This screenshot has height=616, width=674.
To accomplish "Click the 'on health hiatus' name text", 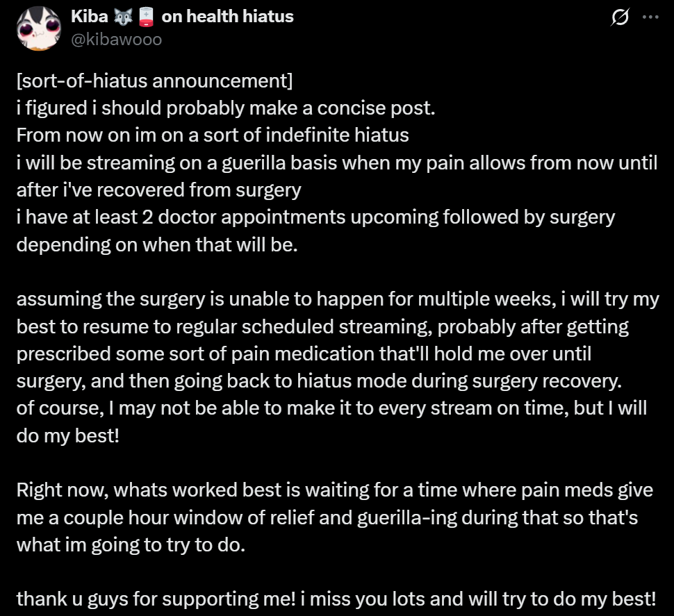I will [227, 16].
